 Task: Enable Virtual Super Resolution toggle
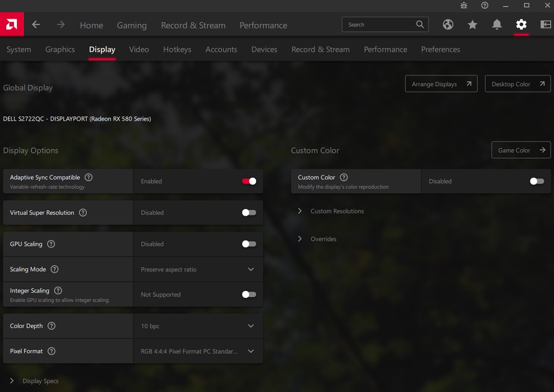[x=249, y=213]
